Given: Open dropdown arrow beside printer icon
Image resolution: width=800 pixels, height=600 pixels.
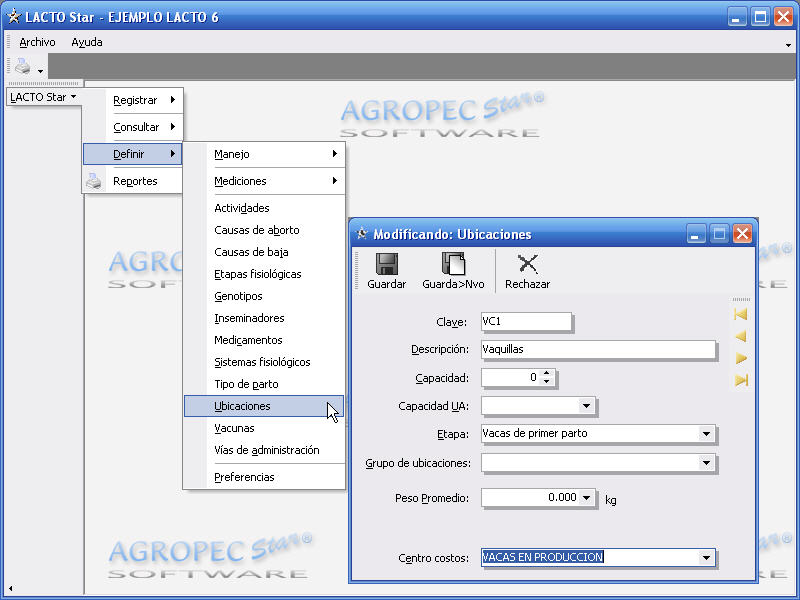Looking at the screenshot, I should (x=40, y=71).
